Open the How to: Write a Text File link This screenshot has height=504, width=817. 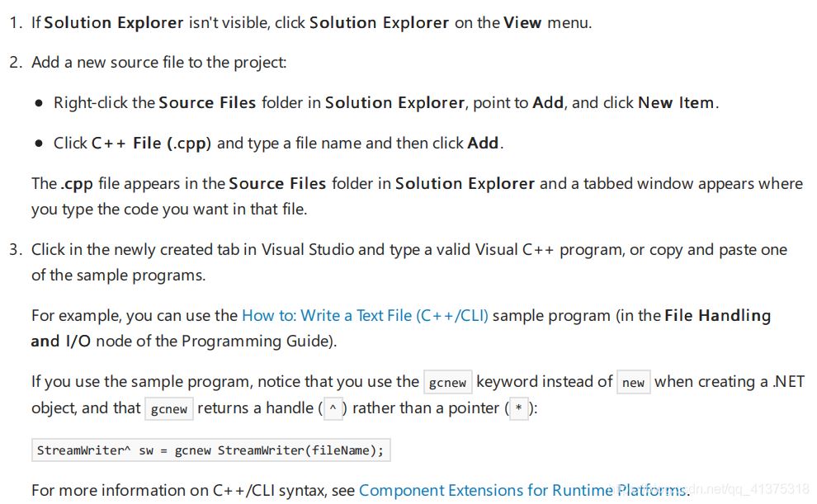pyautogui.click(x=365, y=315)
